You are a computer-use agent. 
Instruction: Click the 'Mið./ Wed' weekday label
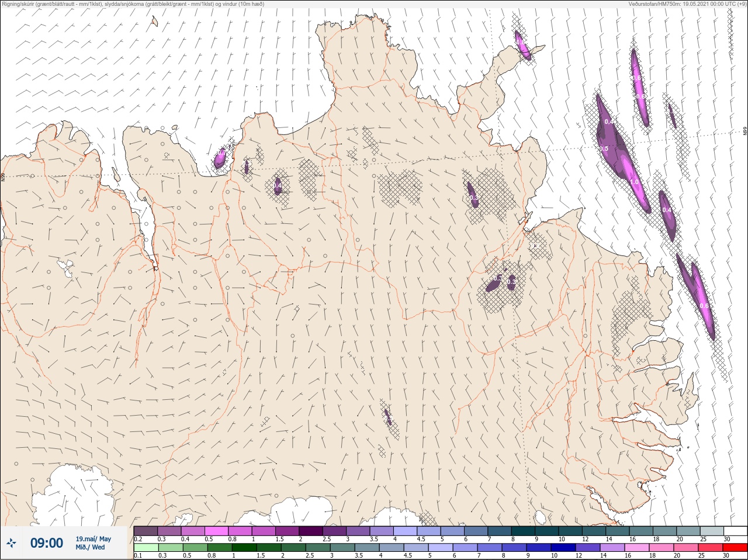pos(90,547)
